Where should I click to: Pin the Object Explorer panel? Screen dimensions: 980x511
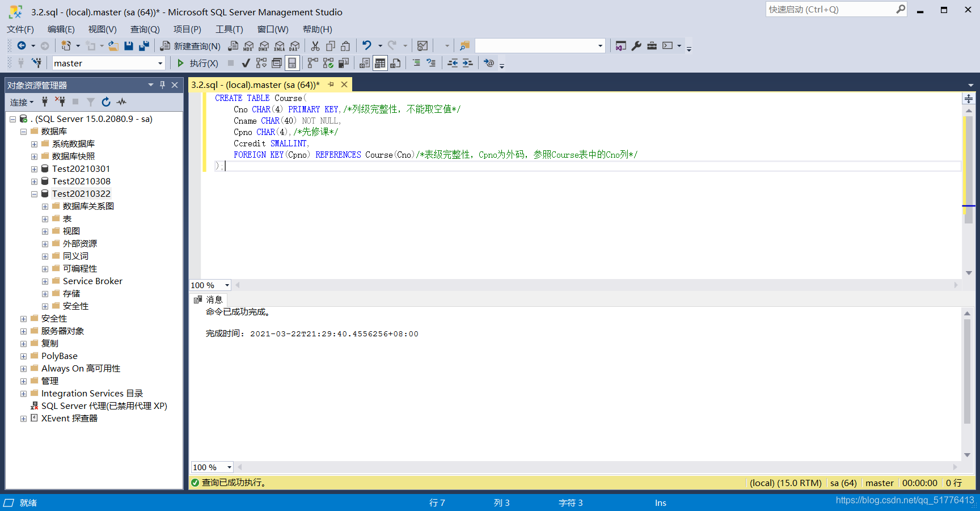click(x=162, y=85)
